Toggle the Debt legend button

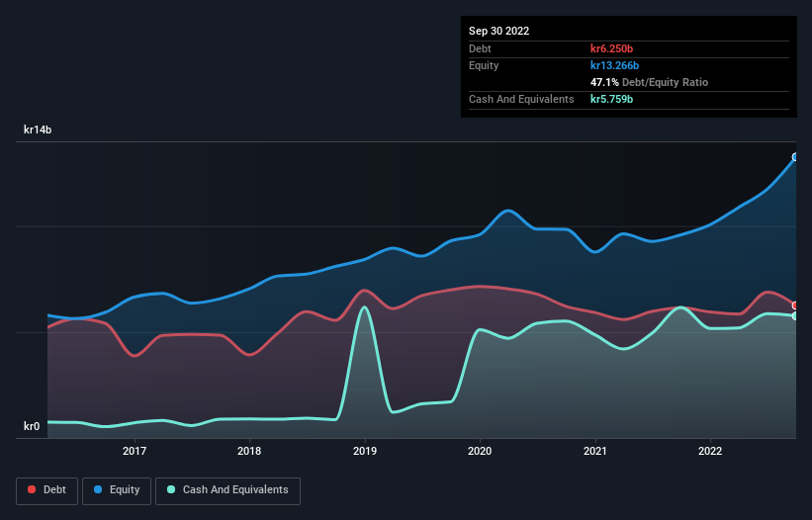pos(46,490)
